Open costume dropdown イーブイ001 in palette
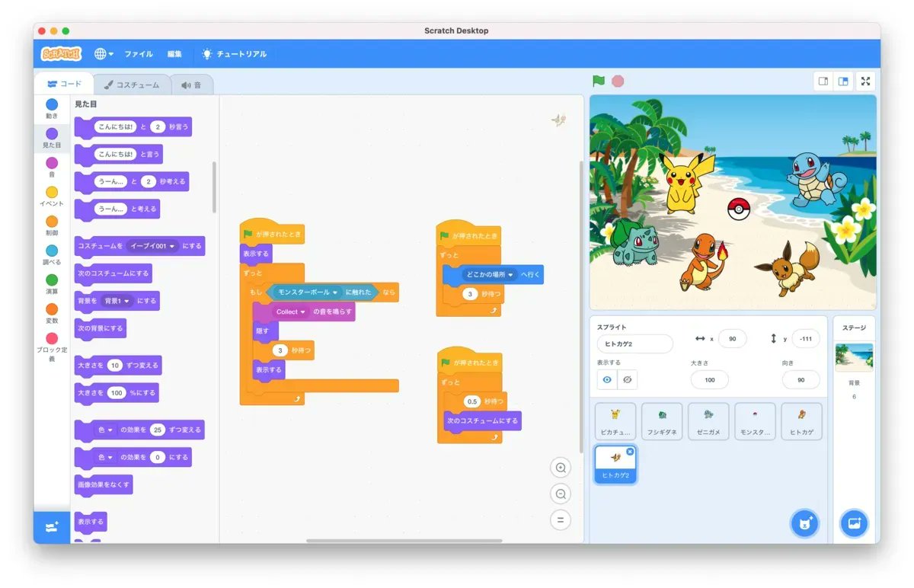This screenshot has height=588, width=914. 153,246
